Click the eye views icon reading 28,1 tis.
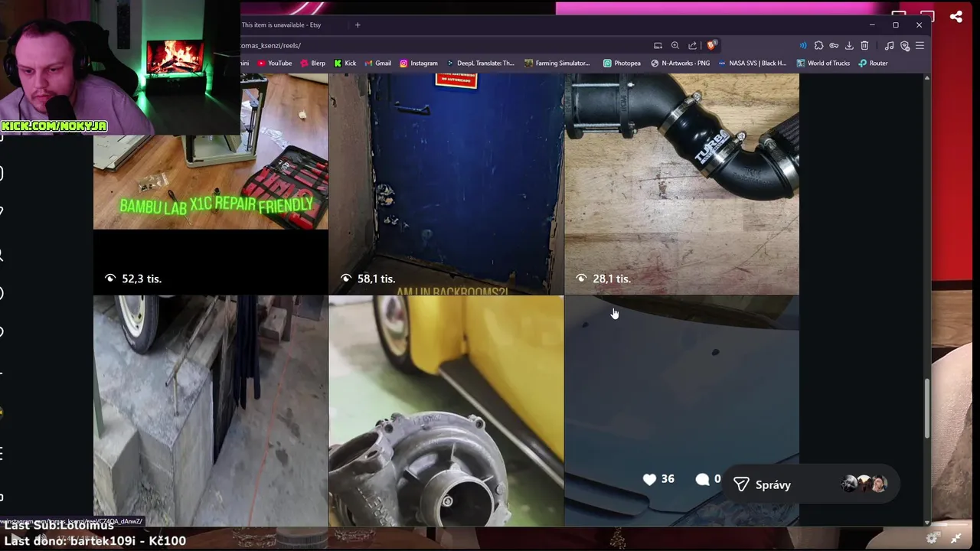This screenshot has height=551, width=980. point(581,279)
